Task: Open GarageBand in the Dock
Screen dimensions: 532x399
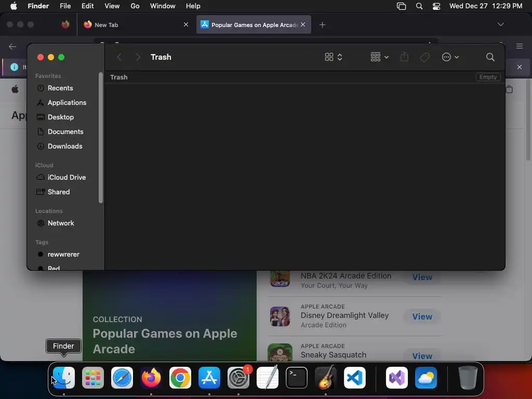Action: click(x=326, y=378)
